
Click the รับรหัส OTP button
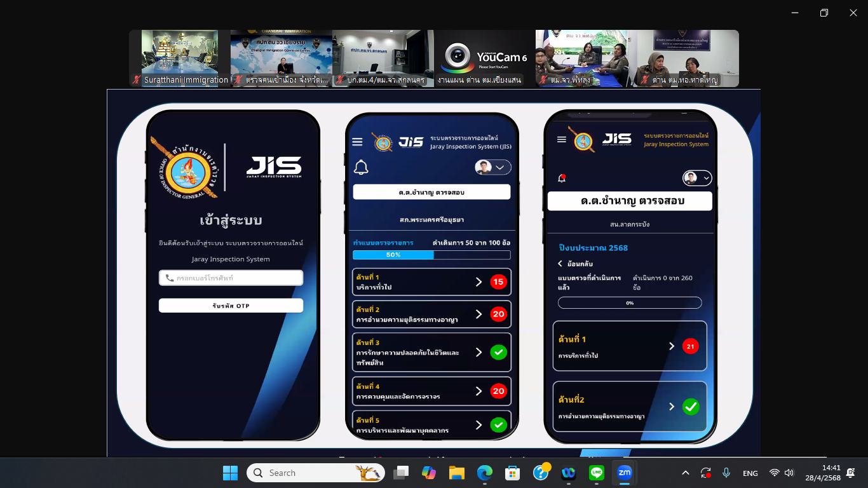point(231,306)
